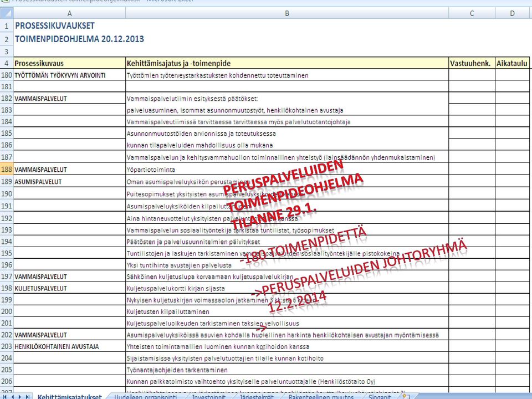Select the 'Kehittämisajatus ja -toimenpide' heading cell

click(x=287, y=63)
